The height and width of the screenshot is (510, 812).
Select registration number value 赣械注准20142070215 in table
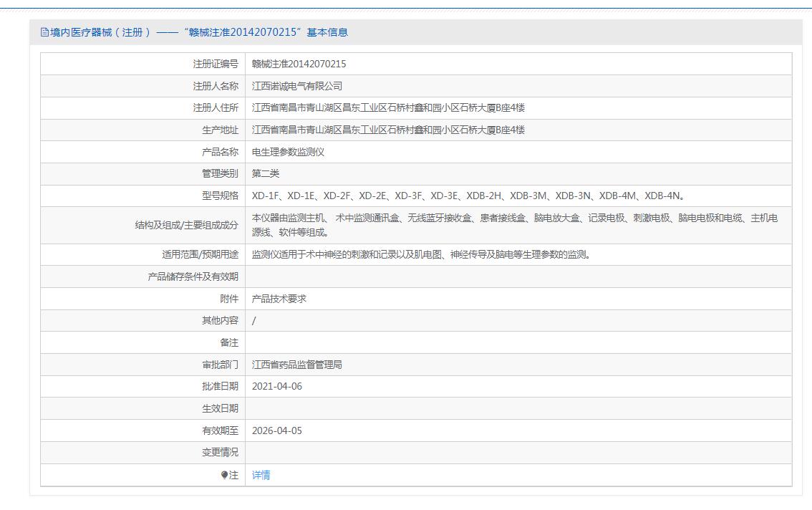pos(299,64)
